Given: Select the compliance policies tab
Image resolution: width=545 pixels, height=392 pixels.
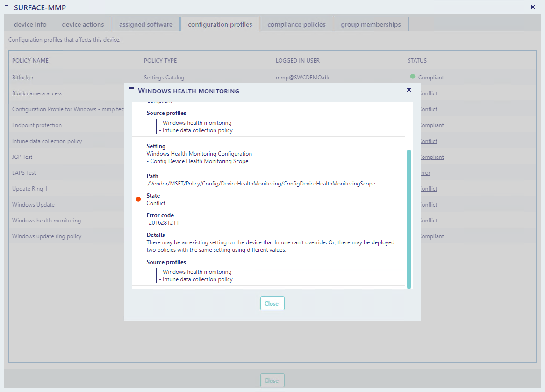Looking at the screenshot, I should click(296, 24).
